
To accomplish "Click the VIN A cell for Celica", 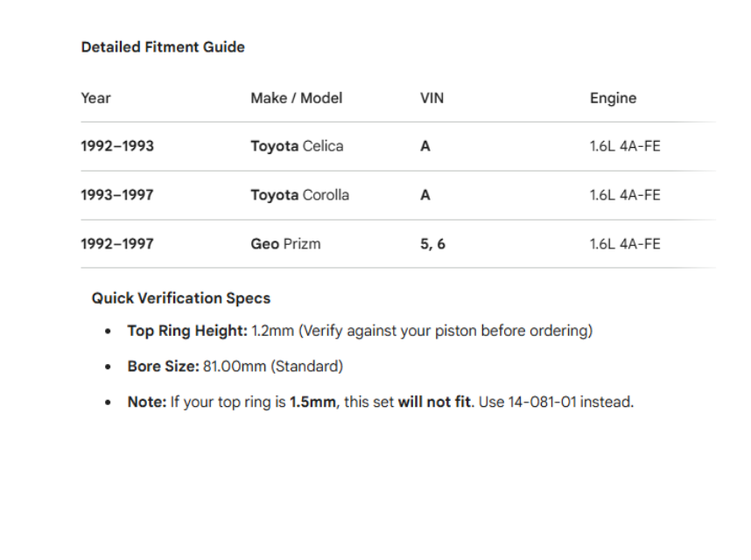I will pyautogui.click(x=425, y=146).
